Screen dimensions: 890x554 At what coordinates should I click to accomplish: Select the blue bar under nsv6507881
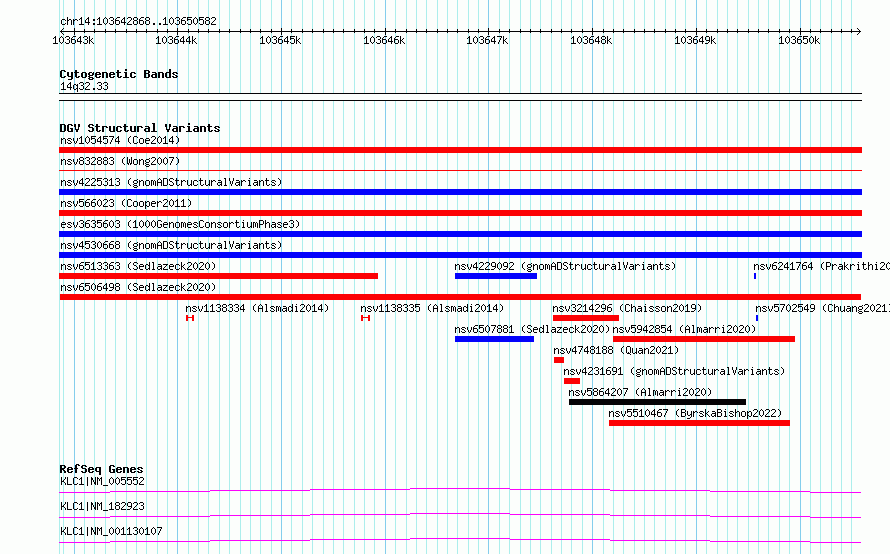(494, 339)
